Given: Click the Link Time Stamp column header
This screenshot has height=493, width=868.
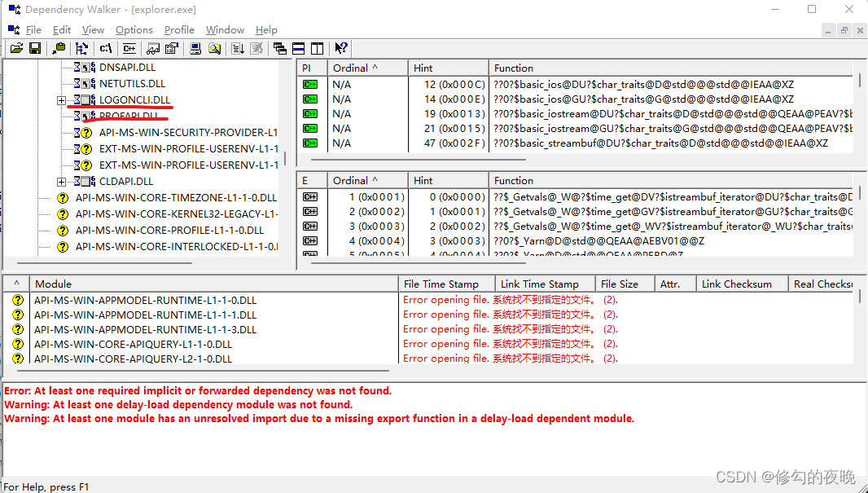Looking at the screenshot, I should 546,284.
